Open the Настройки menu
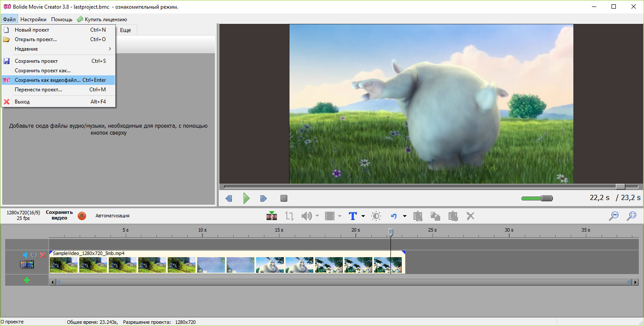The width and height of the screenshot is (644, 326). (33, 19)
